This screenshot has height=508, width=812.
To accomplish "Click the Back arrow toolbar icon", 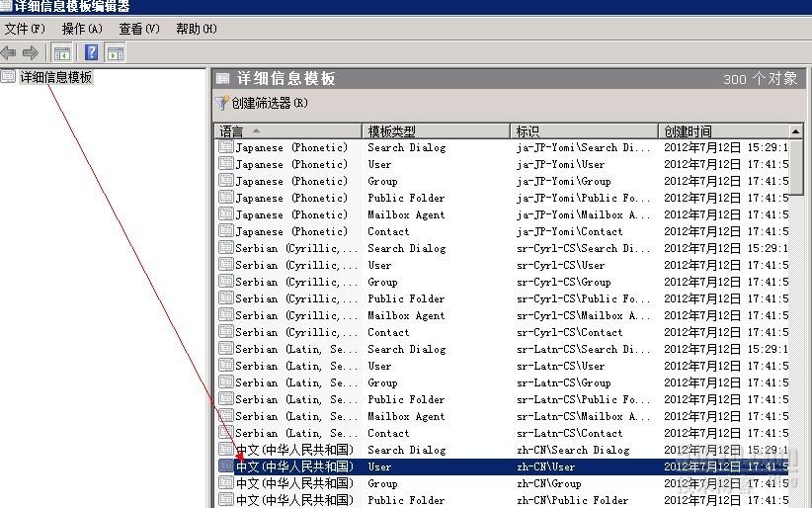I will (8, 52).
